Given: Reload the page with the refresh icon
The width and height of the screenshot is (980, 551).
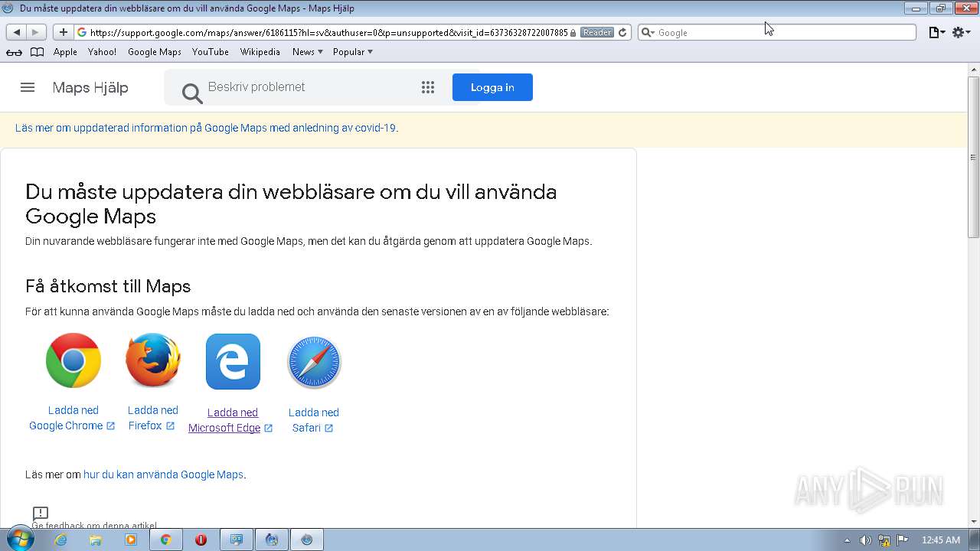Looking at the screenshot, I should tap(622, 32).
